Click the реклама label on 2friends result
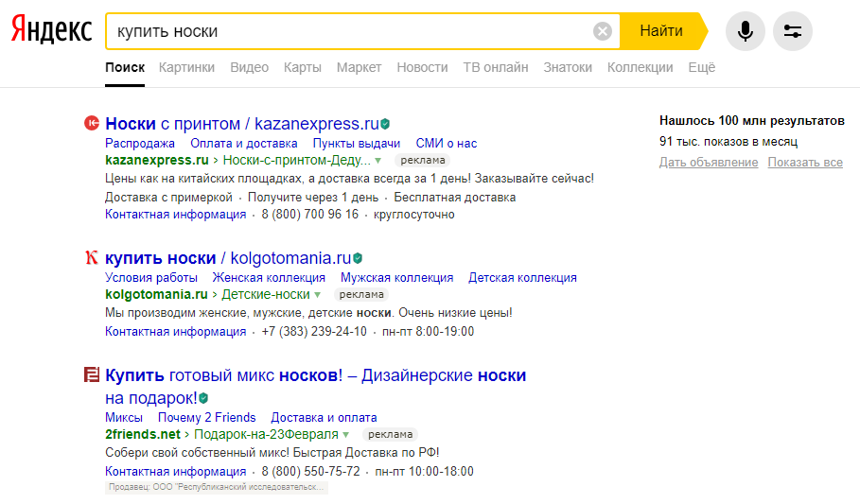The width and height of the screenshot is (860, 504). click(390, 434)
